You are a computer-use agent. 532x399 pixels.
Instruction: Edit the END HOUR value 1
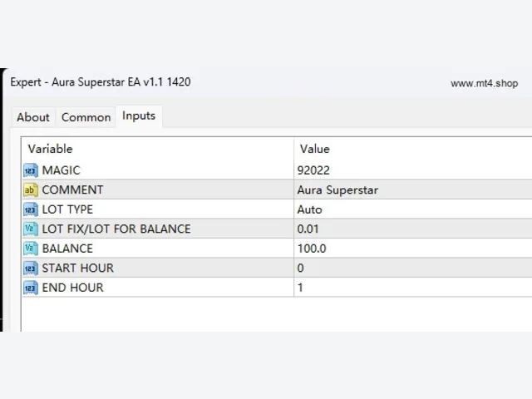pos(300,288)
